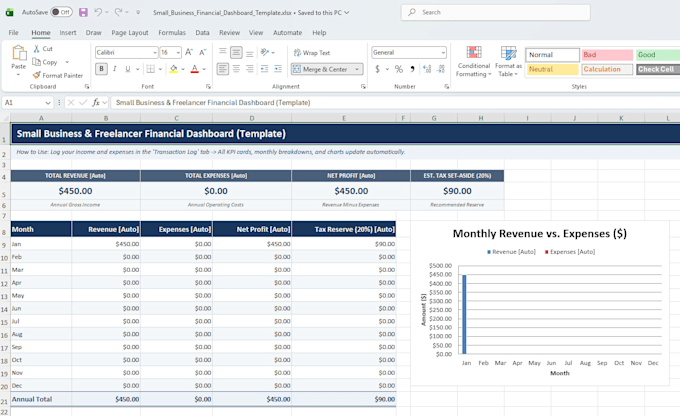
Task: Apply the Bad cell style
Action: [607, 55]
